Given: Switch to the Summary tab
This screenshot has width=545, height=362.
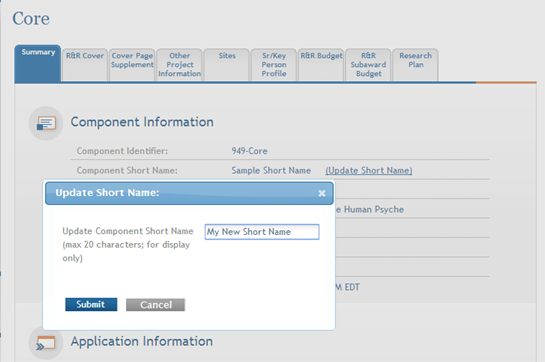Looking at the screenshot, I should (38, 63).
